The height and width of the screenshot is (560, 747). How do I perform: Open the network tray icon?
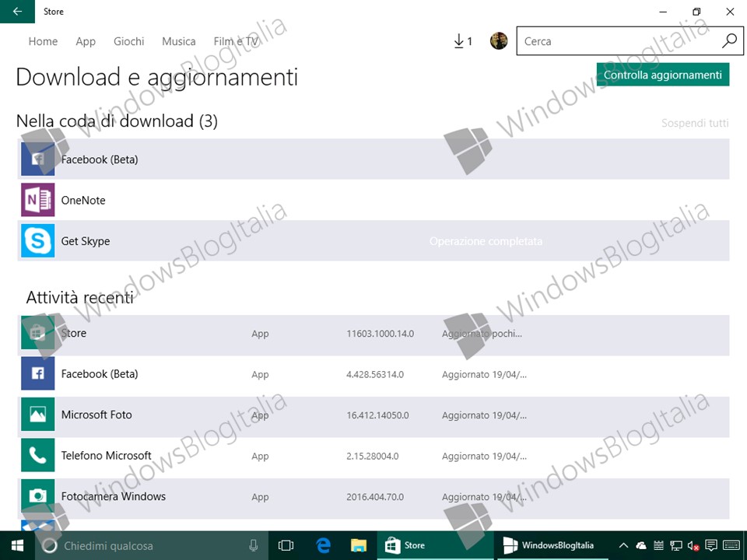tap(675, 545)
